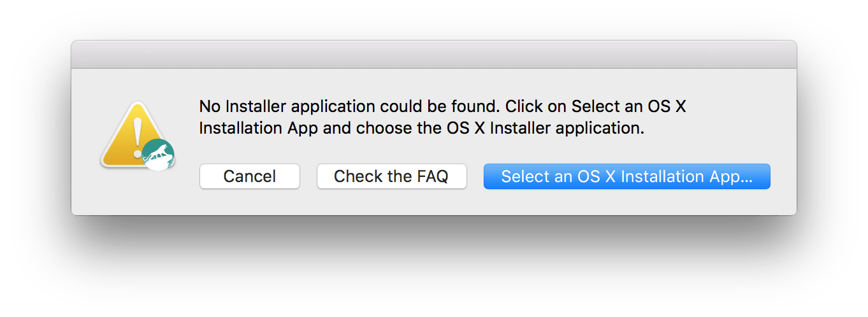Screen dimensions: 868x317
Task: Browse for an OS X Installation App
Action: coord(627,176)
